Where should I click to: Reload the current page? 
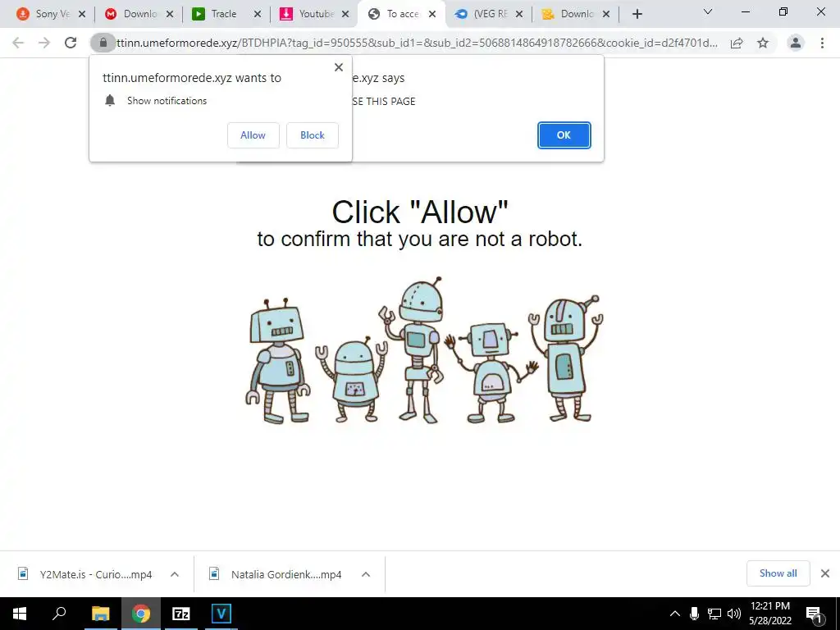click(71, 43)
